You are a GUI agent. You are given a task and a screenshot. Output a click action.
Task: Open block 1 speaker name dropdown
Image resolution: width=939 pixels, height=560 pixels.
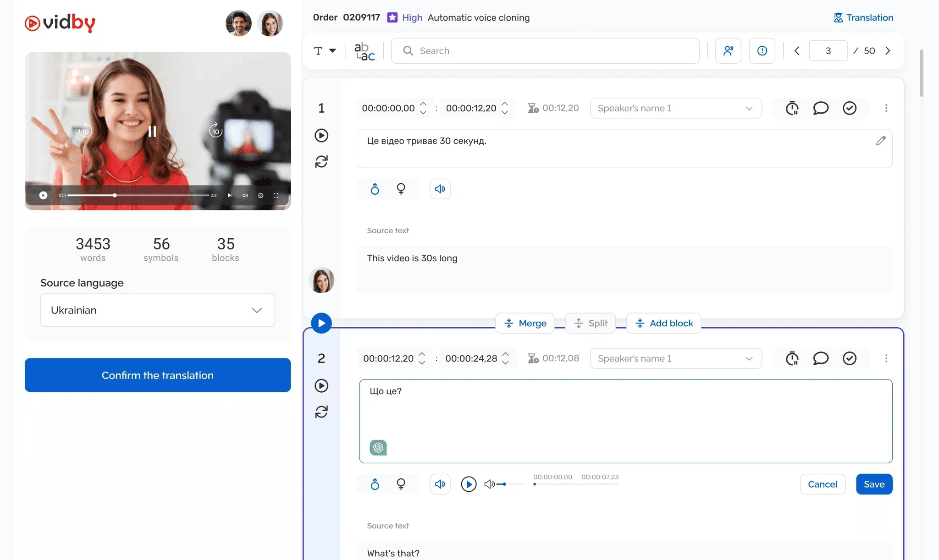(x=676, y=108)
